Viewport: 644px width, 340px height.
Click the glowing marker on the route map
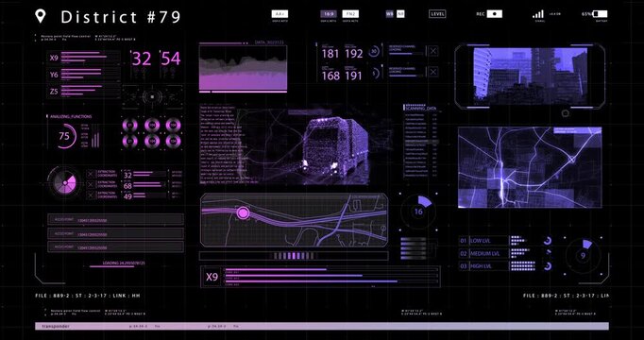click(243, 212)
